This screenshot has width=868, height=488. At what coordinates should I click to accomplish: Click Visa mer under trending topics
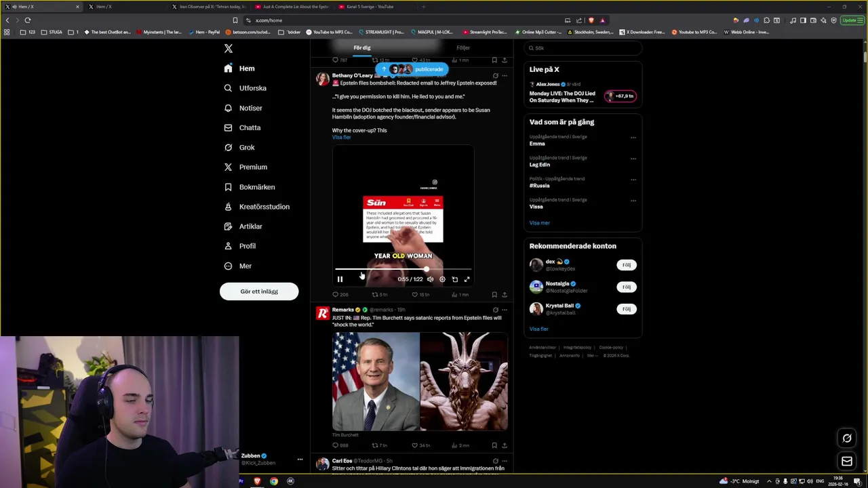pyautogui.click(x=540, y=223)
